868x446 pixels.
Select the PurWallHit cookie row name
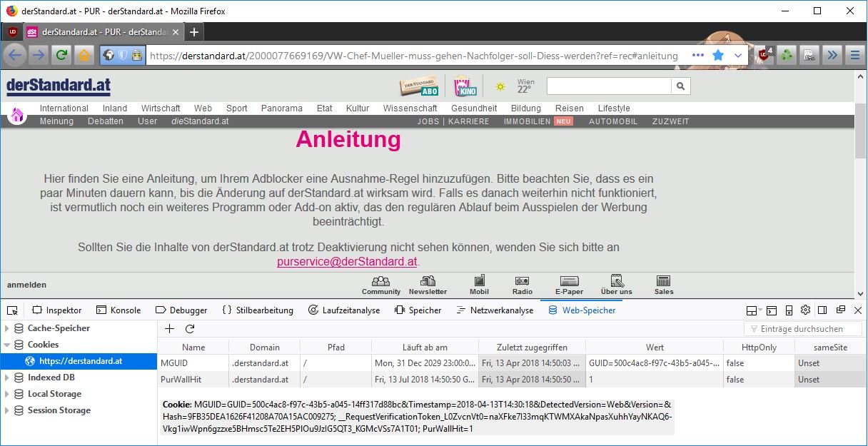tap(181, 380)
